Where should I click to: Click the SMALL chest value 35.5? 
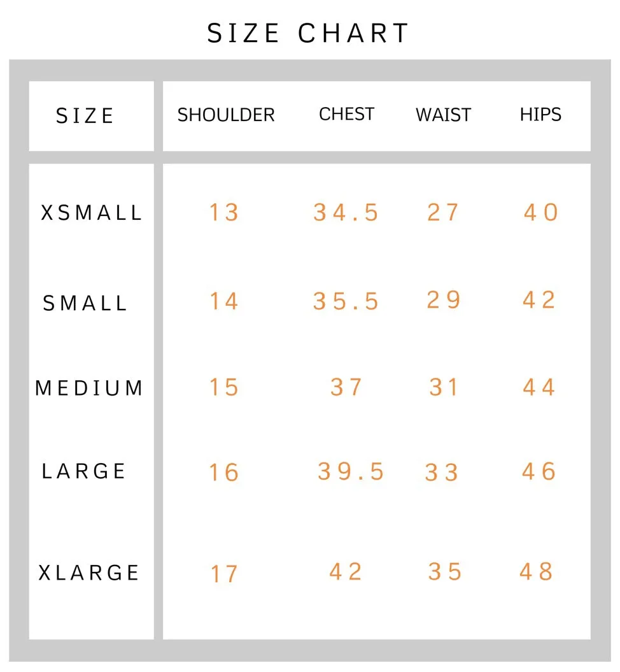coord(346,301)
